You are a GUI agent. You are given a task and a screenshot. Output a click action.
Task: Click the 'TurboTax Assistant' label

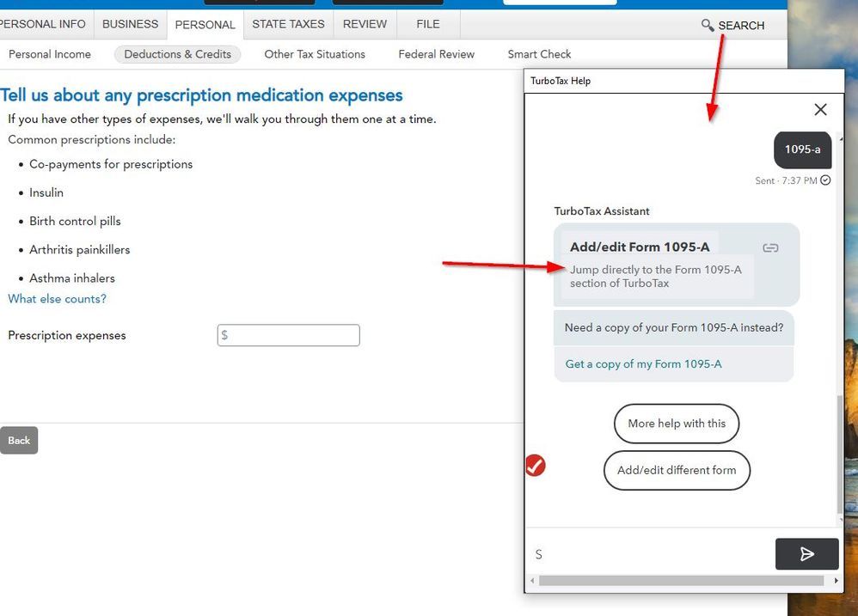[601, 211]
